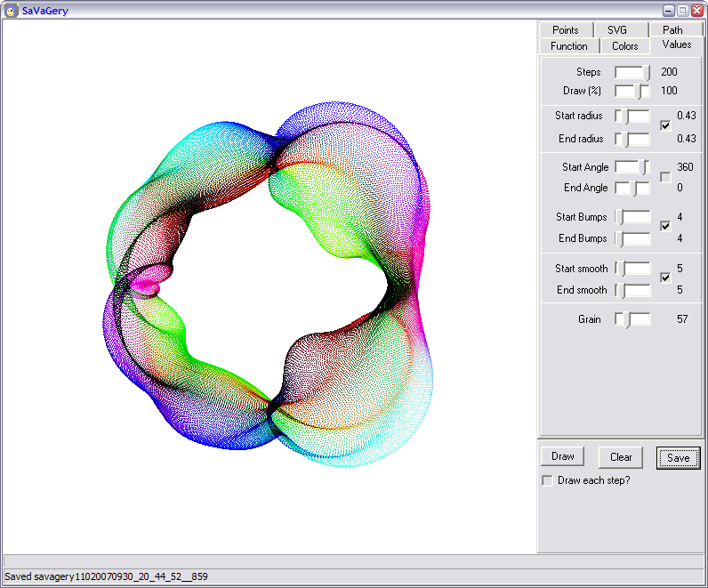Viewport: 708px width, 588px height.
Task: Click the Save button
Action: [x=678, y=458]
